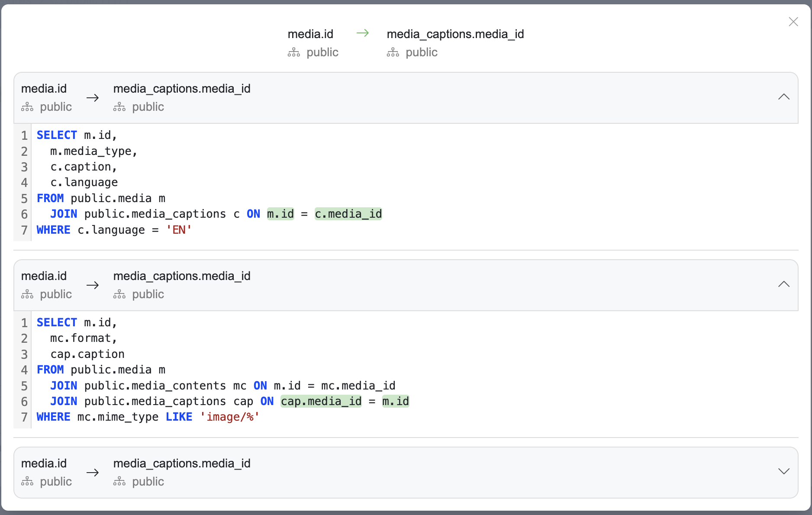Image resolution: width=812 pixels, height=515 pixels.
Task: Expand the bottom collapsed lineage panel
Action: pyautogui.click(x=784, y=471)
